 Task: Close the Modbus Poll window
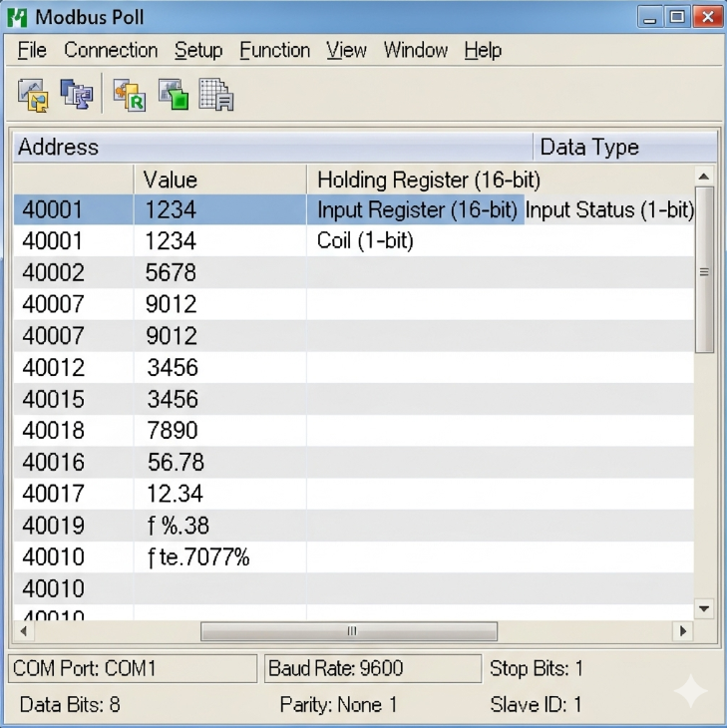click(x=707, y=17)
